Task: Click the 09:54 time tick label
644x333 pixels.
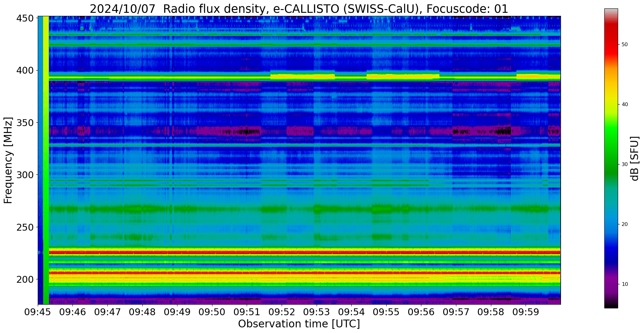Action: pos(351,312)
